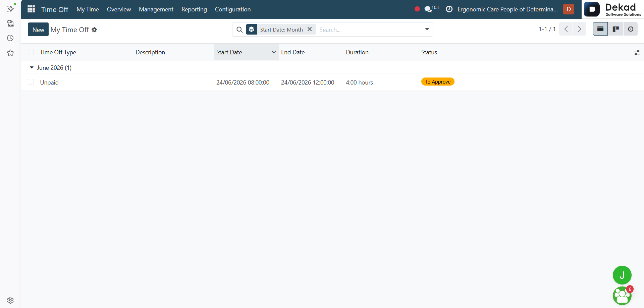The width and height of the screenshot is (644, 308).
Task: Click the Start Date sort arrow
Action: click(274, 52)
